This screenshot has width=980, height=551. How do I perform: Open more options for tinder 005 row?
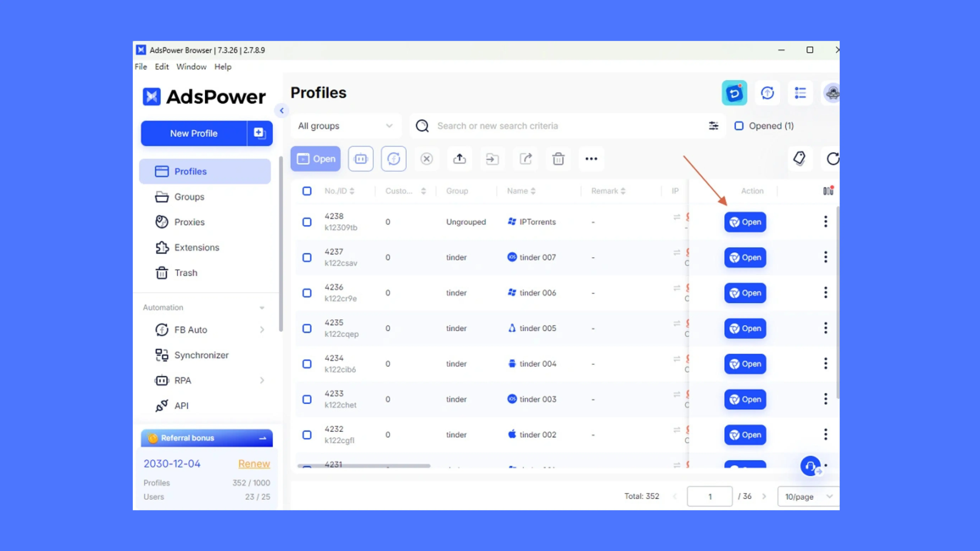click(x=826, y=328)
